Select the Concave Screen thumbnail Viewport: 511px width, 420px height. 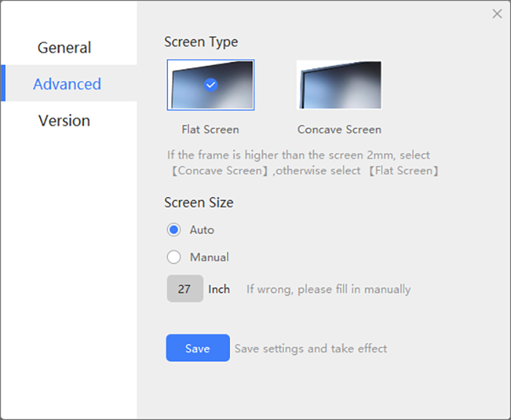pyautogui.click(x=339, y=85)
